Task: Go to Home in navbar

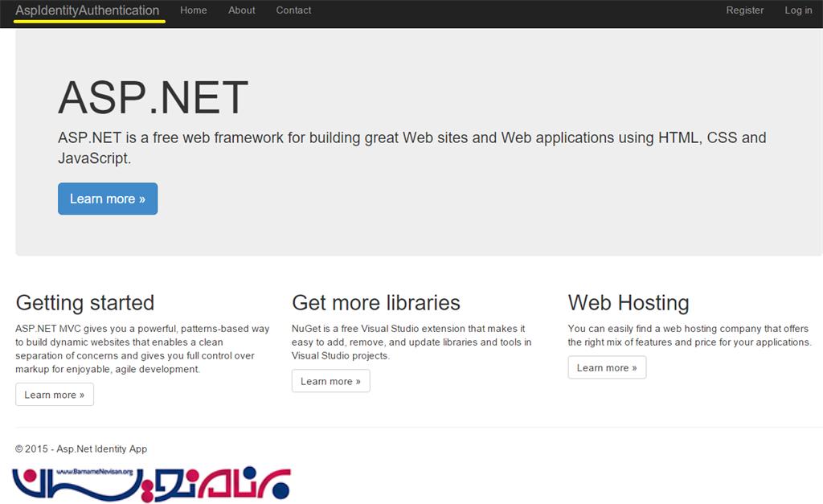Action: (193, 10)
